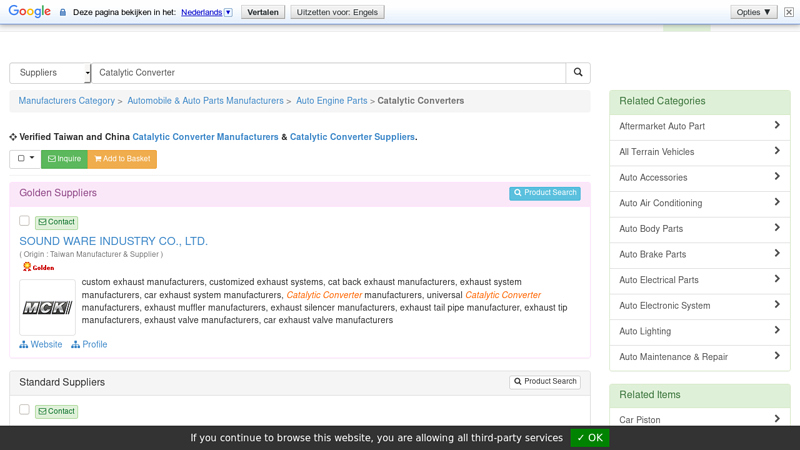This screenshot has width=800, height=450.
Task: Click Product Search in Standard Suppliers
Action: tap(544, 382)
